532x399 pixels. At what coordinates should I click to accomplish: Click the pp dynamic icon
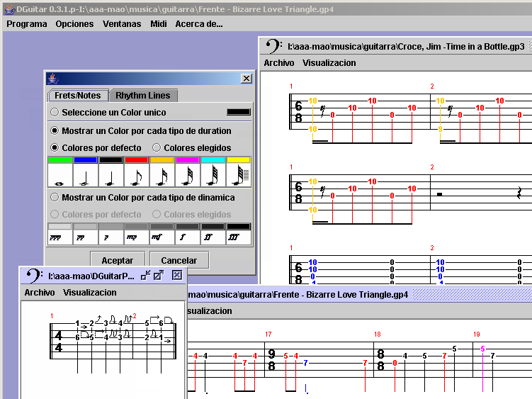(x=86, y=237)
